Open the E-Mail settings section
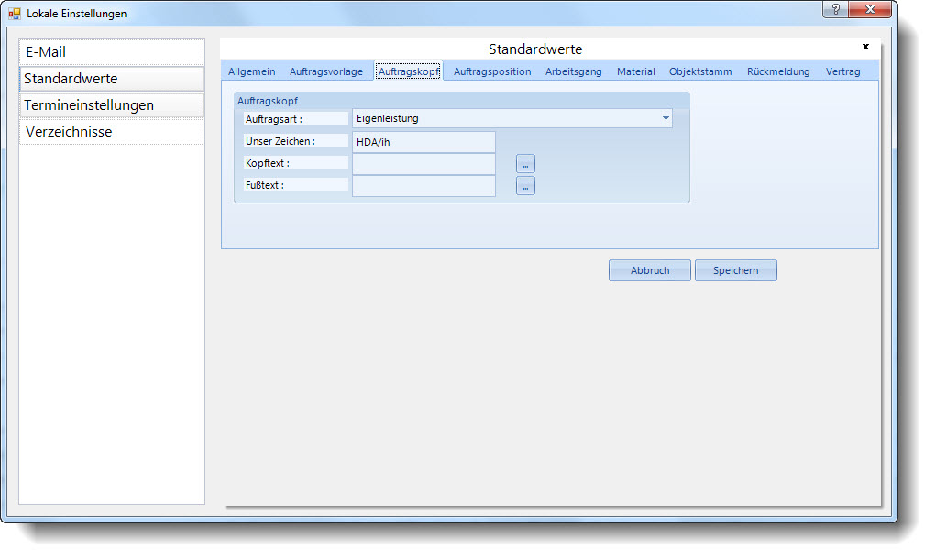 (x=112, y=52)
